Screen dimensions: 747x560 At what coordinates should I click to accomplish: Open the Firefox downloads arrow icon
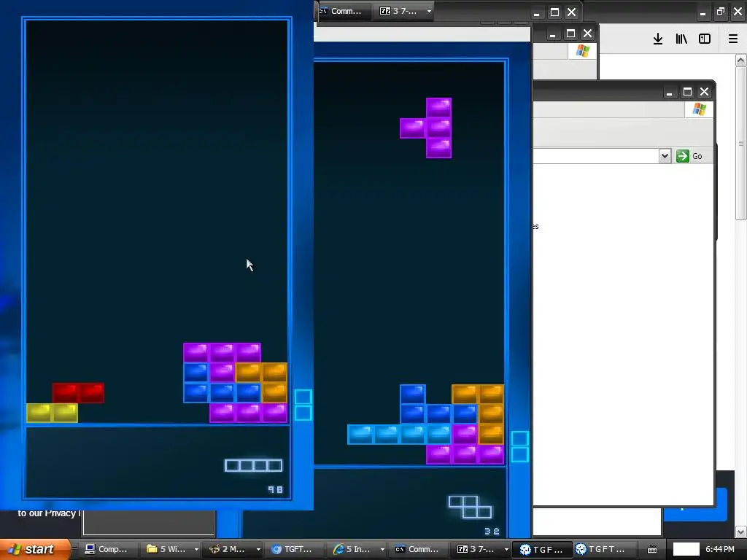pos(658,39)
